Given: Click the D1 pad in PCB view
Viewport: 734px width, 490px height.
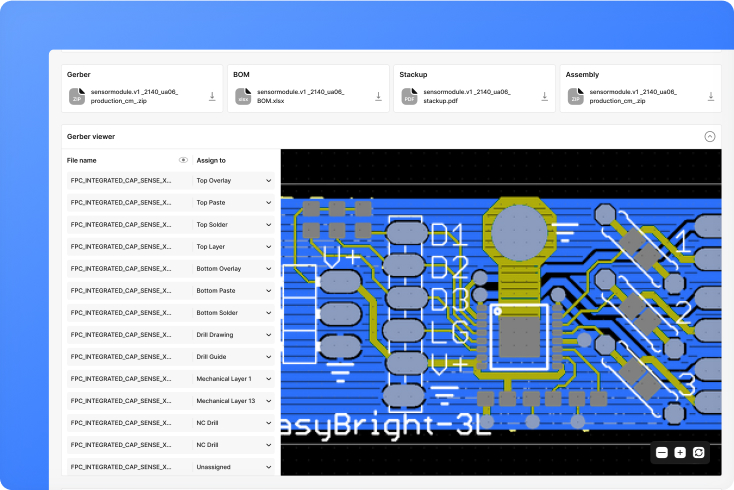Looking at the screenshot, I should point(407,233).
